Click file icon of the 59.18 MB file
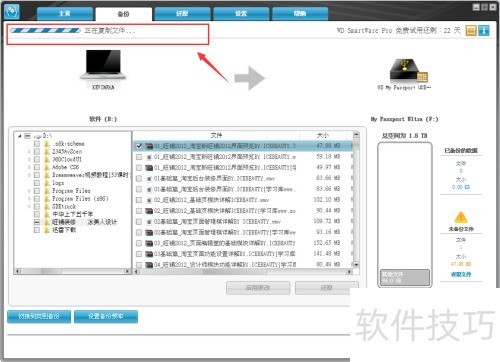This screenshot has height=362, width=500. 149,157
